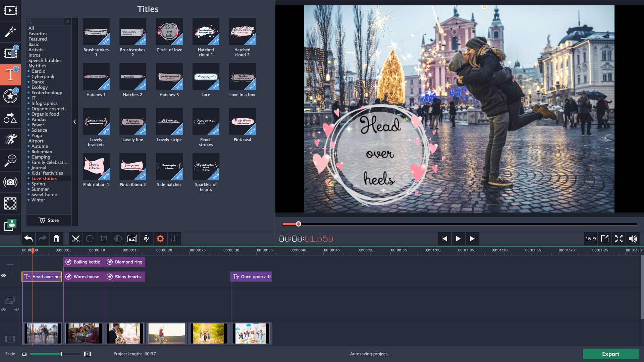644x362 pixels.
Task: Open the 16:9 aspect ratio dropdown
Action: pos(590,239)
